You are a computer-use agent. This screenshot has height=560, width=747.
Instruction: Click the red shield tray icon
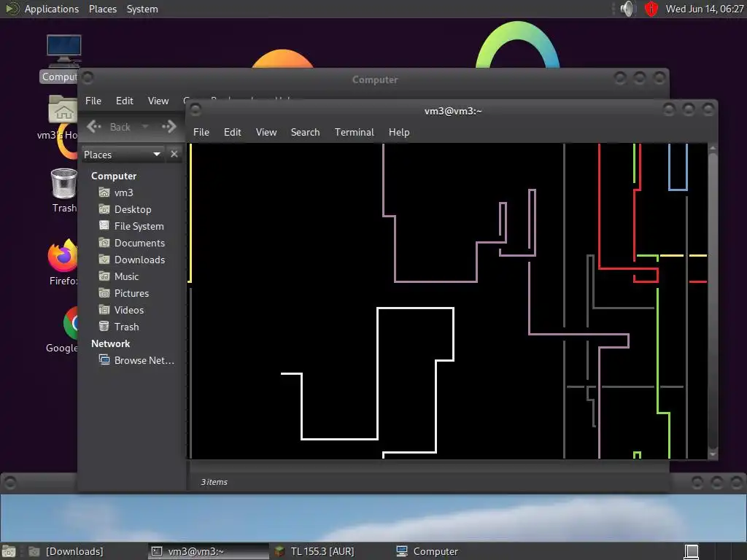pos(651,9)
